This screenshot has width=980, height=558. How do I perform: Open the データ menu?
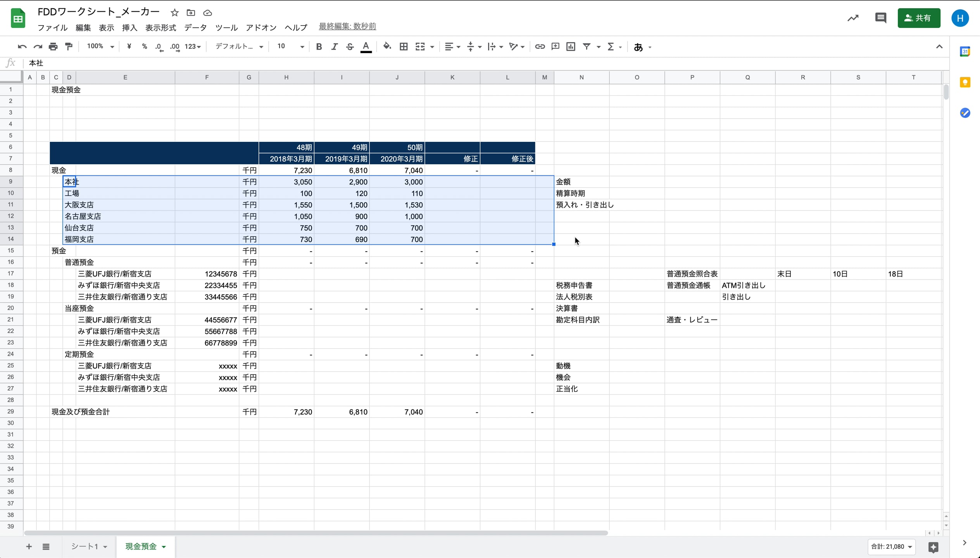(x=195, y=28)
